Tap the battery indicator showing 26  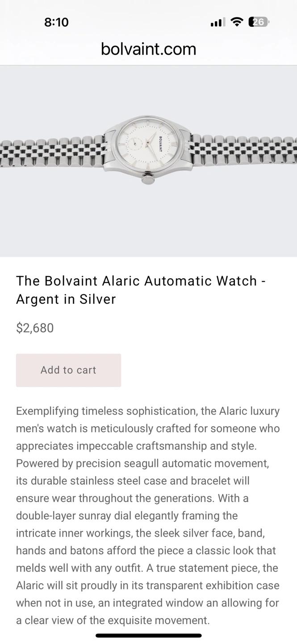point(259,22)
